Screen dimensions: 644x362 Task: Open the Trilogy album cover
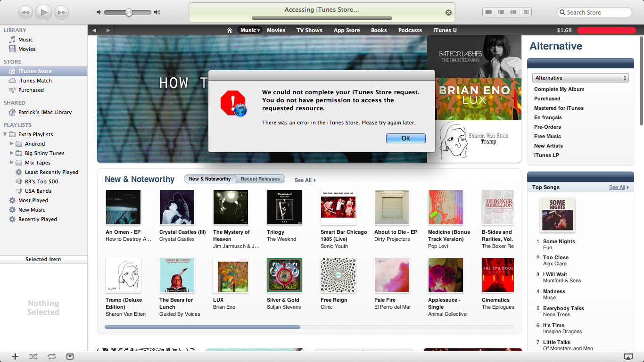(284, 207)
